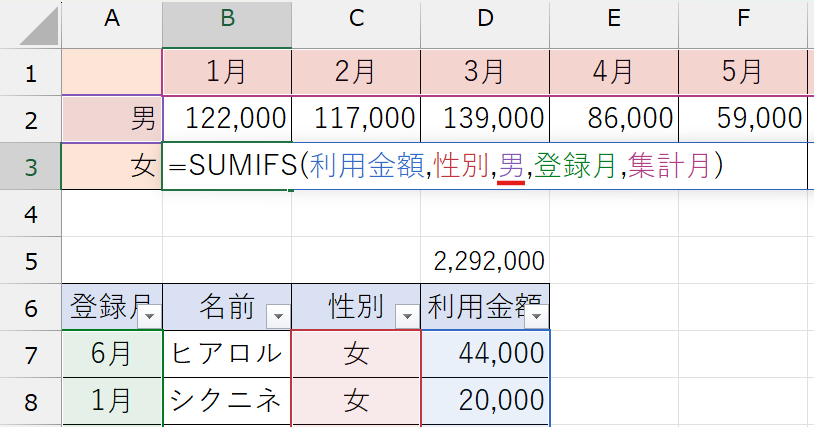Screen dimensions: 814x427
Task: Click the 1月 header cell in row 1
Action: click(227, 72)
